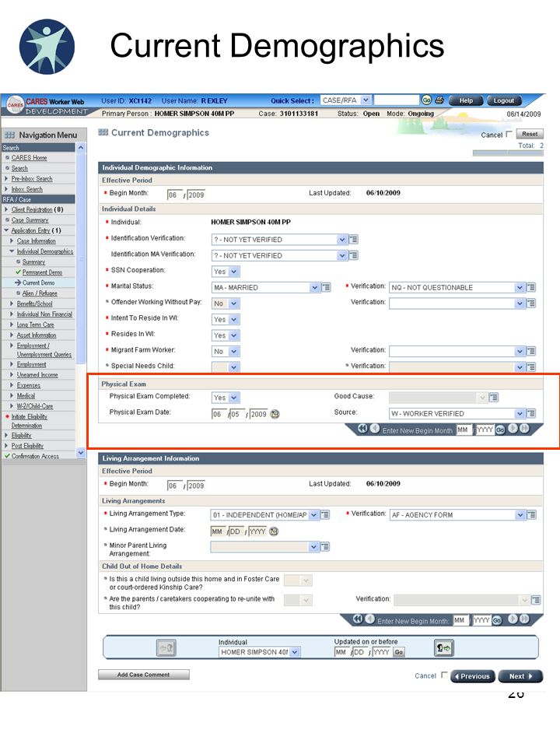
Task: Click Go icon after Physical Exam begin month fields
Action: [500, 430]
